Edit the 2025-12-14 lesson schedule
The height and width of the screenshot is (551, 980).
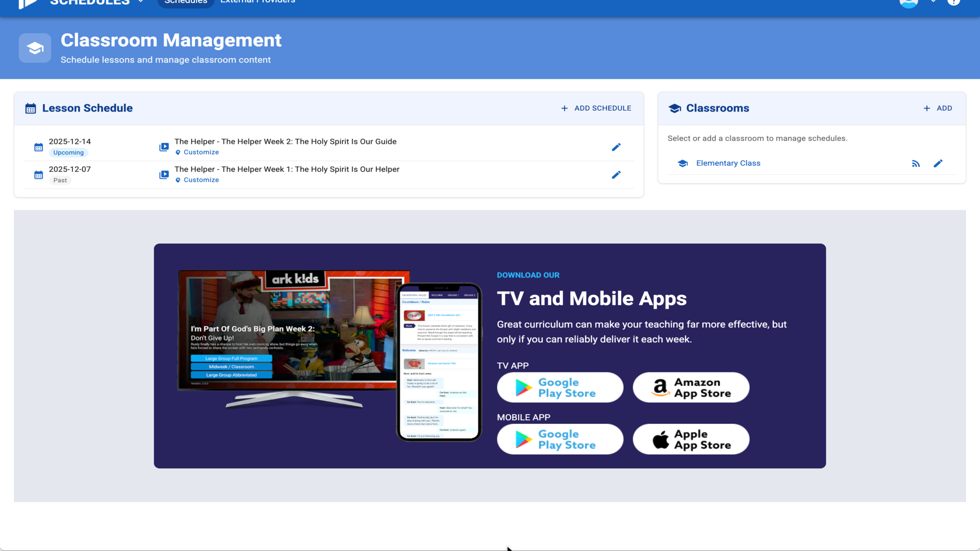(616, 147)
